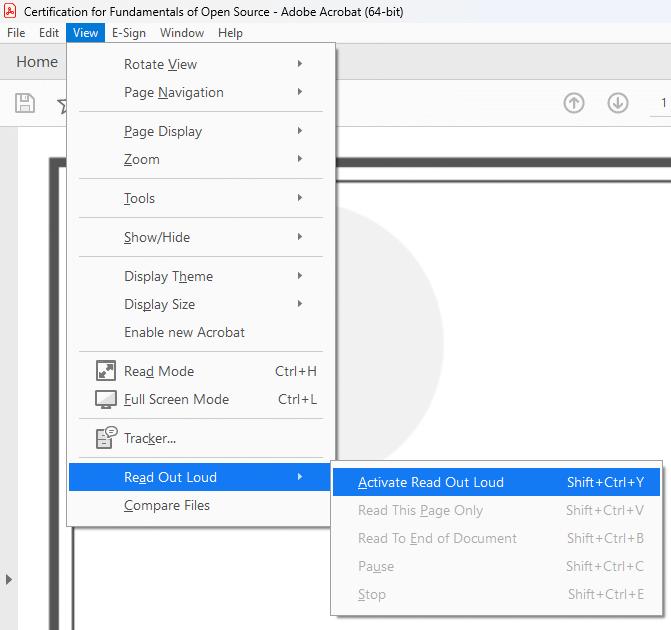Click the page number input field
The width and height of the screenshot is (671, 630).
point(662,103)
